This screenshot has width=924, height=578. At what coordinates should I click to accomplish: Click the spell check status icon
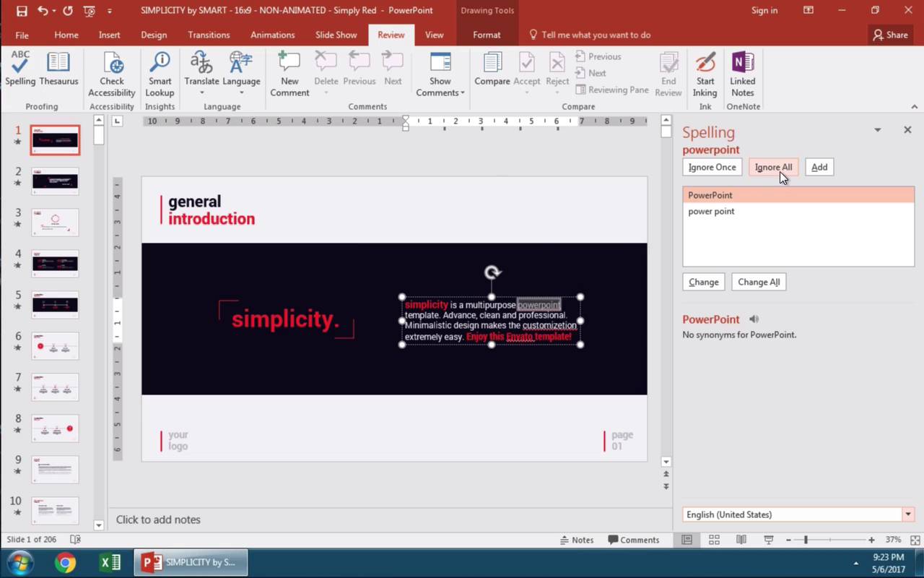(x=75, y=540)
